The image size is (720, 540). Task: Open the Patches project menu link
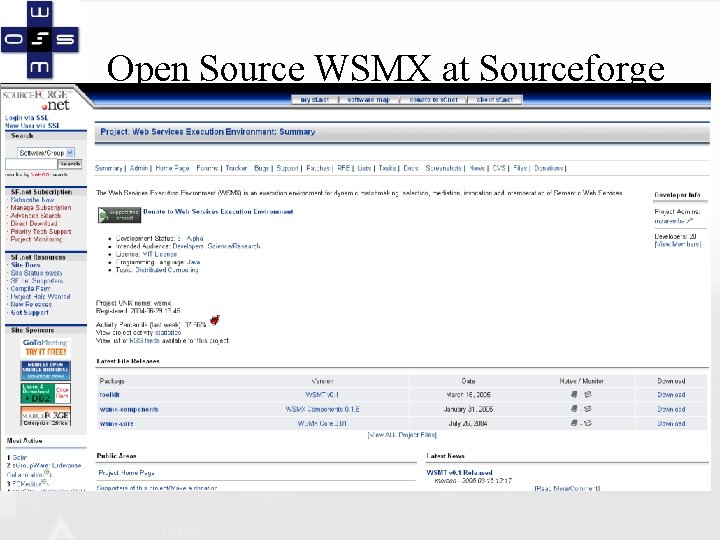[x=318, y=168]
